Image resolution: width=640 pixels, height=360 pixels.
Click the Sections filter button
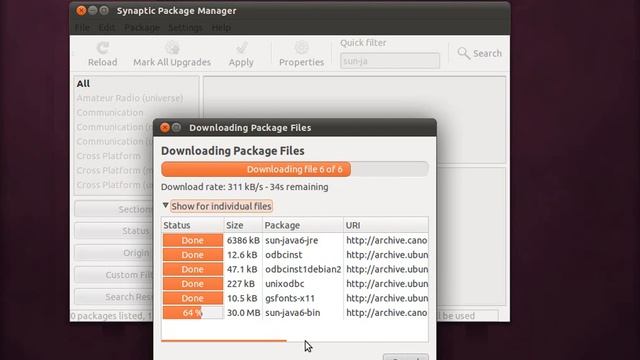tap(114, 209)
